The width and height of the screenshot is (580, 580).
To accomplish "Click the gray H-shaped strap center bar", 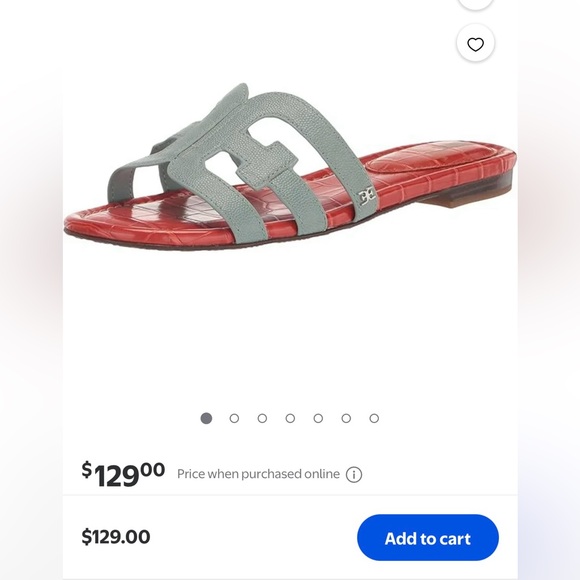I will point(266,165).
